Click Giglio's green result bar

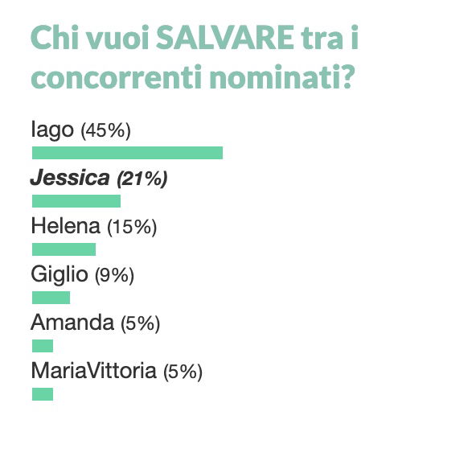click(x=51, y=298)
